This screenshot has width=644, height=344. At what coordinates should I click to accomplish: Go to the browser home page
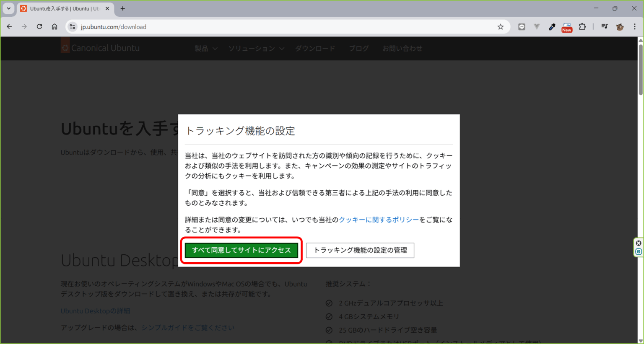pos(55,26)
